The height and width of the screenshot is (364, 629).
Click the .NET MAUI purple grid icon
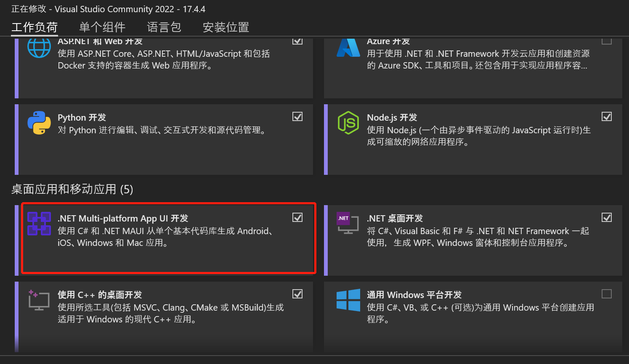[39, 223]
